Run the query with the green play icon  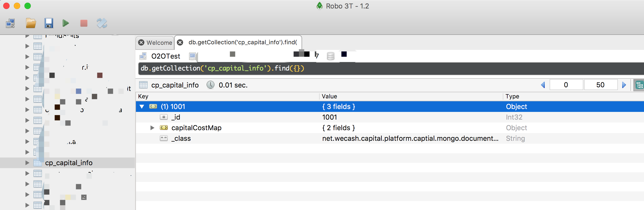[x=66, y=23]
